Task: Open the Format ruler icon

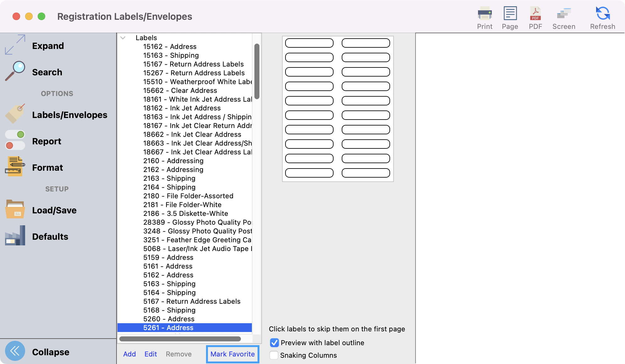Action: (x=15, y=167)
